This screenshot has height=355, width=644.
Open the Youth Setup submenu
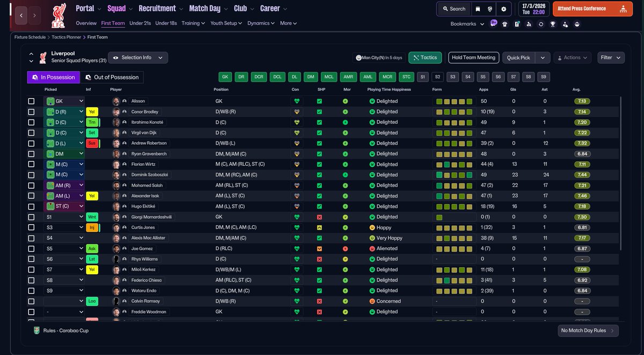pos(225,23)
